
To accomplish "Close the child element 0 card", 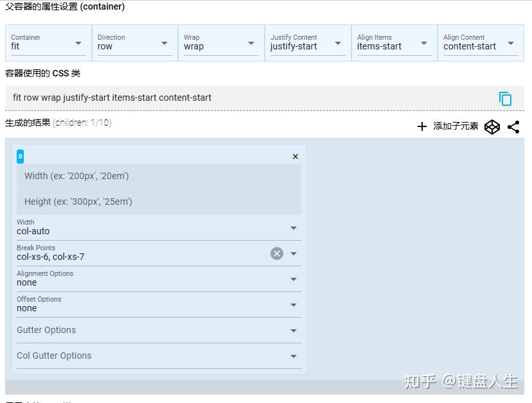I will (x=296, y=156).
